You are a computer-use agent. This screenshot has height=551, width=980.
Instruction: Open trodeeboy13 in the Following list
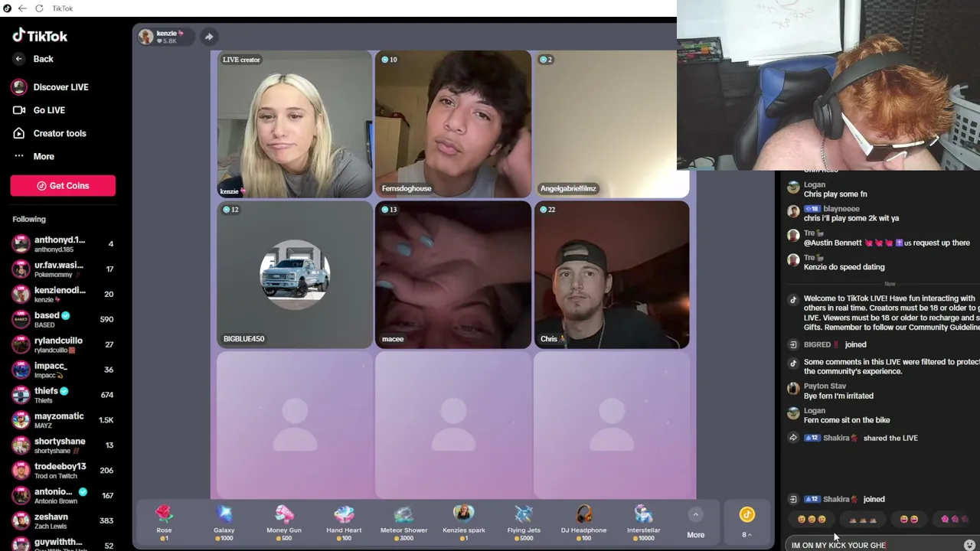coord(63,471)
